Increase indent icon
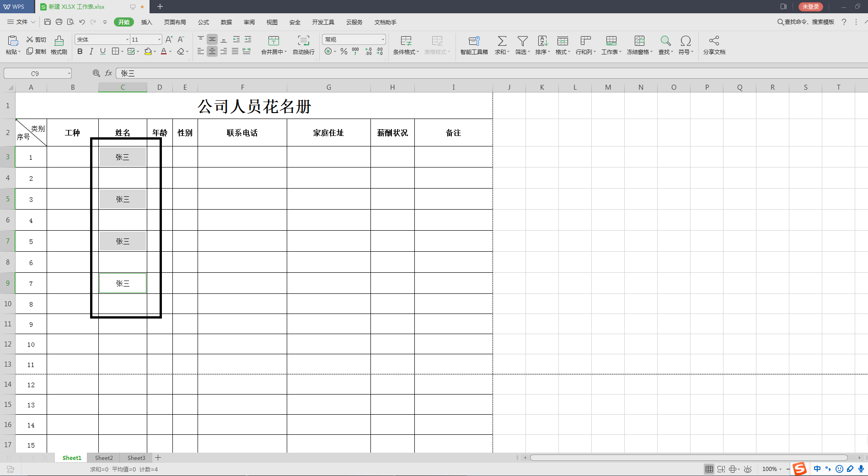Viewport: 868px width, 476px height. coord(248,39)
